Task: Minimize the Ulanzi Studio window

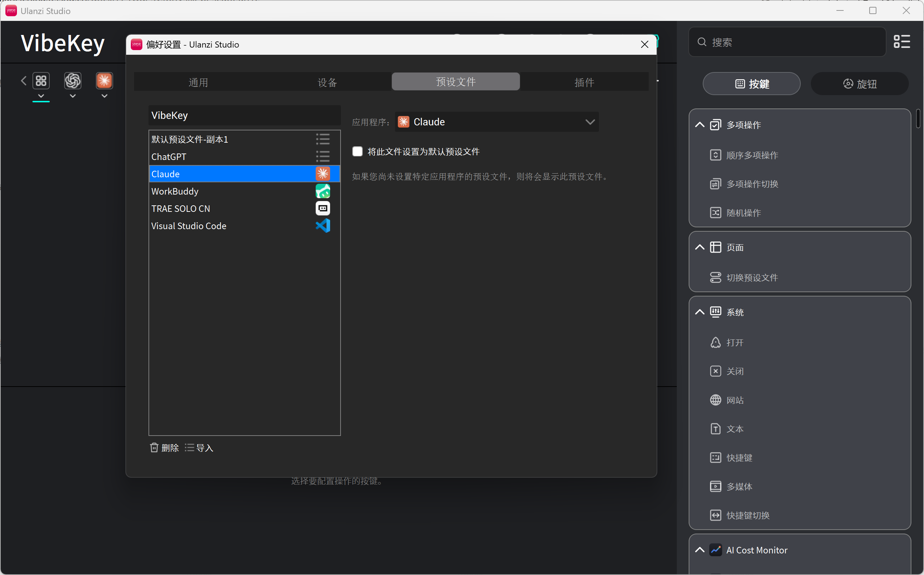Action: pyautogui.click(x=840, y=11)
